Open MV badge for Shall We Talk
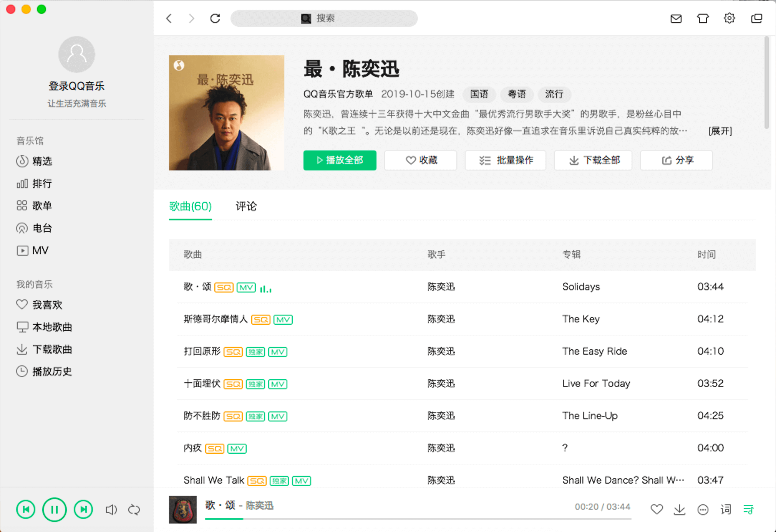This screenshot has width=776, height=532. pos(302,481)
